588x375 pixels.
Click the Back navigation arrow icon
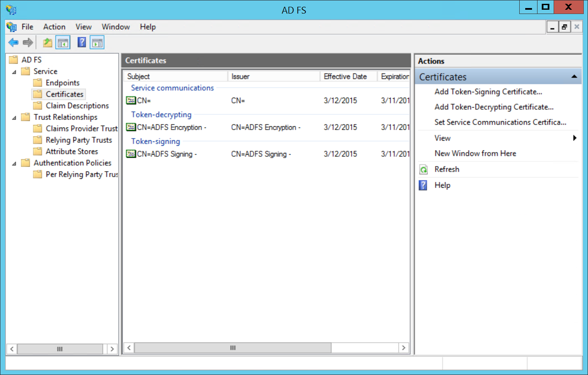click(x=13, y=42)
